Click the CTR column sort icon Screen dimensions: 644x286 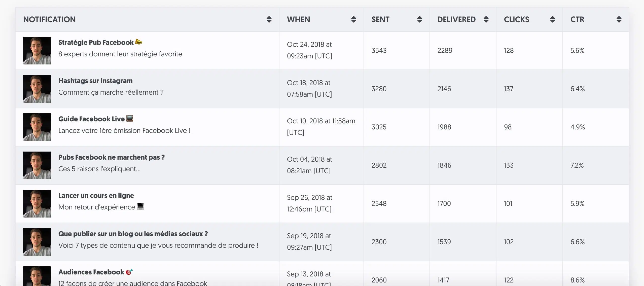[619, 19]
